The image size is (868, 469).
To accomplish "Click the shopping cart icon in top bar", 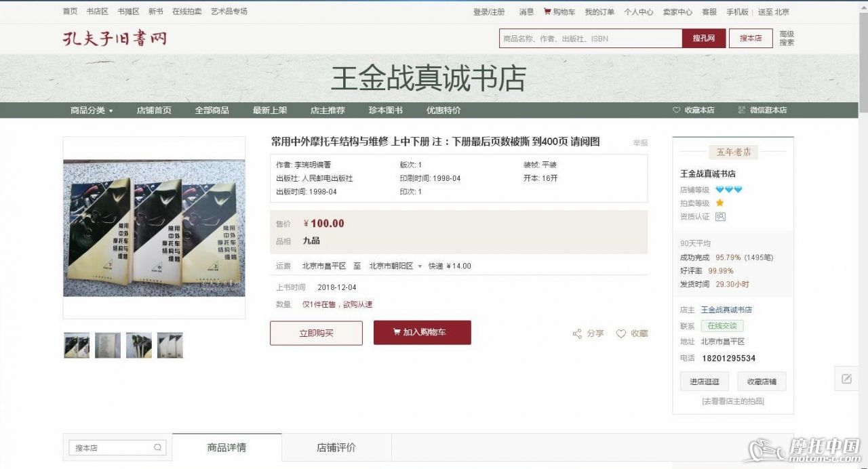I will pos(547,12).
